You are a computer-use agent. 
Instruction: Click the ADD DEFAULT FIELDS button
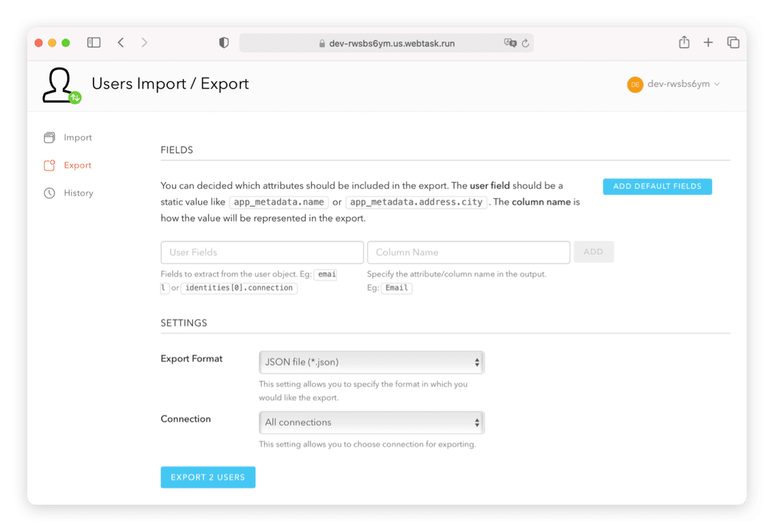[657, 186]
